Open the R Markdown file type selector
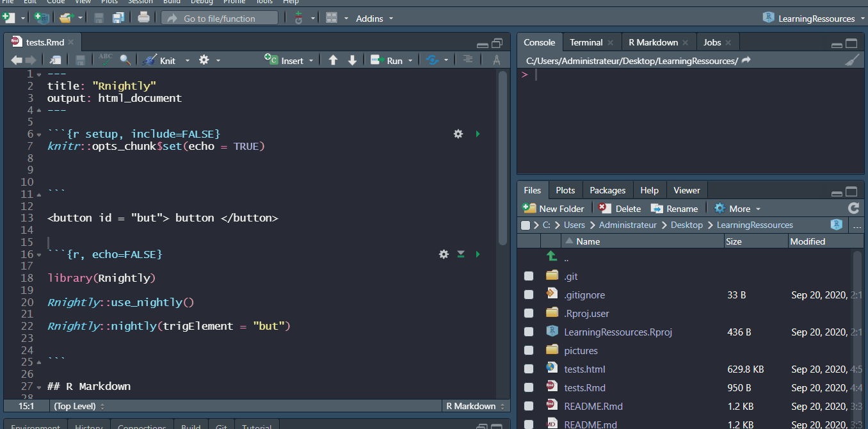 pyautogui.click(x=475, y=406)
